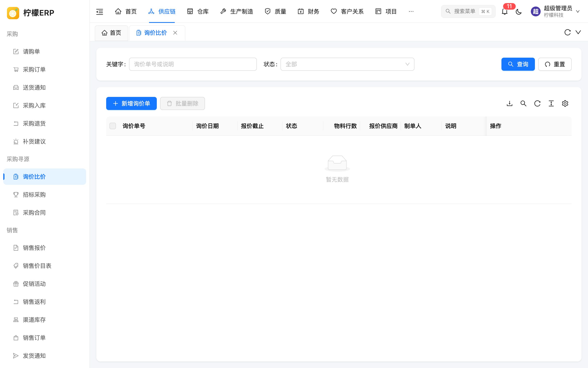This screenshot has height=368, width=588.
Task: Switch to the 首页 tab
Action: click(x=111, y=33)
